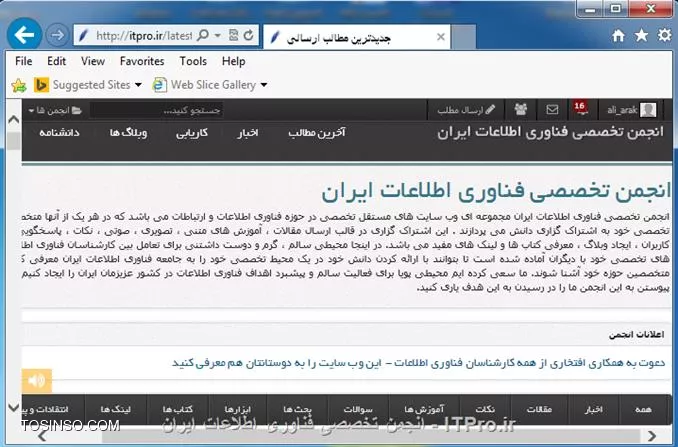Screen dimensions: 678x447
Task: Open the Edit menu
Action: (x=56, y=61)
